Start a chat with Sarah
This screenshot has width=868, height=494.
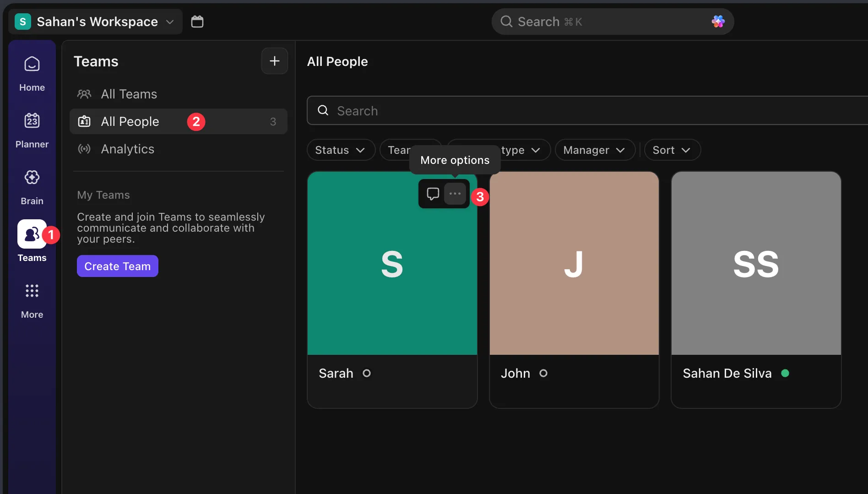click(432, 193)
